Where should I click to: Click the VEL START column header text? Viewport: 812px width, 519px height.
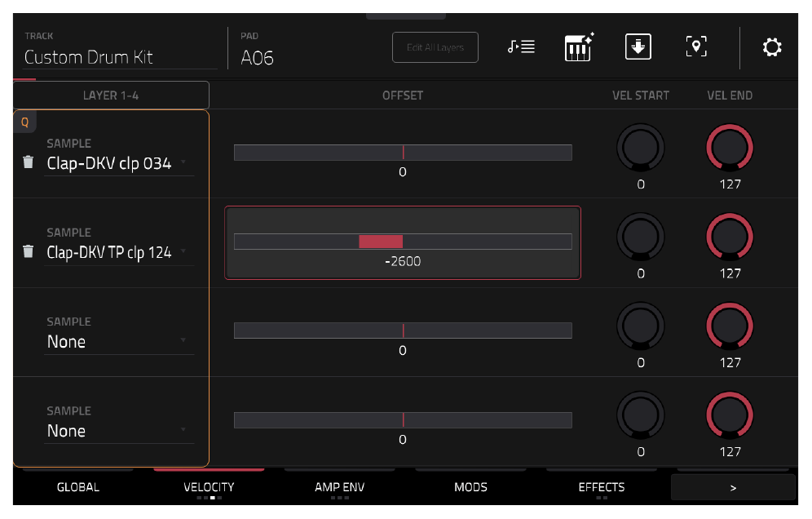pos(641,95)
